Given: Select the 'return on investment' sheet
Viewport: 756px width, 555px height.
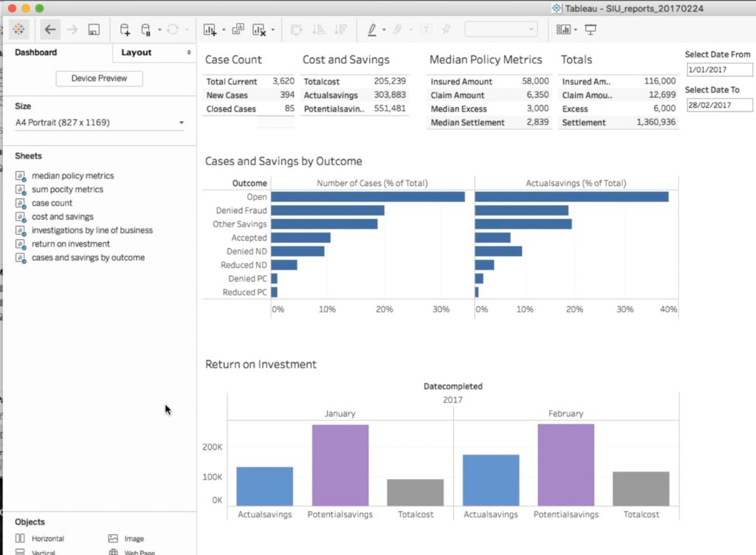Looking at the screenshot, I should [x=70, y=244].
